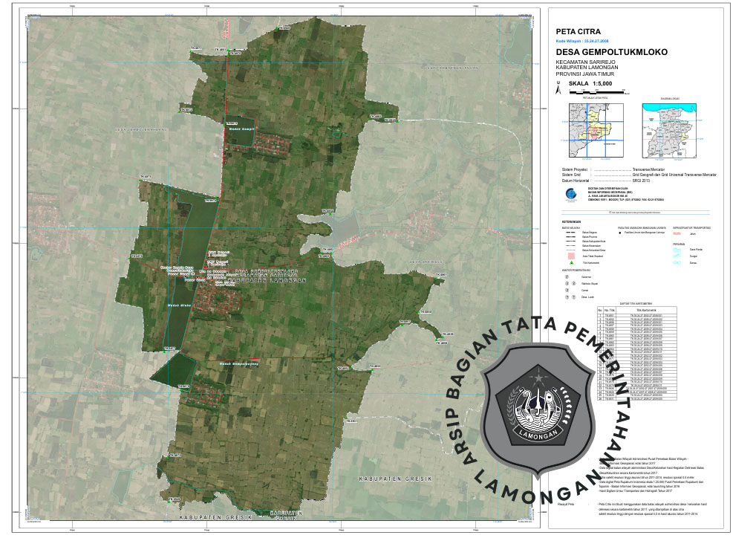Image resolution: width=756 pixels, height=541 pixels.
Task: Click the Danau legend swatch
Action: coord(676,262)
